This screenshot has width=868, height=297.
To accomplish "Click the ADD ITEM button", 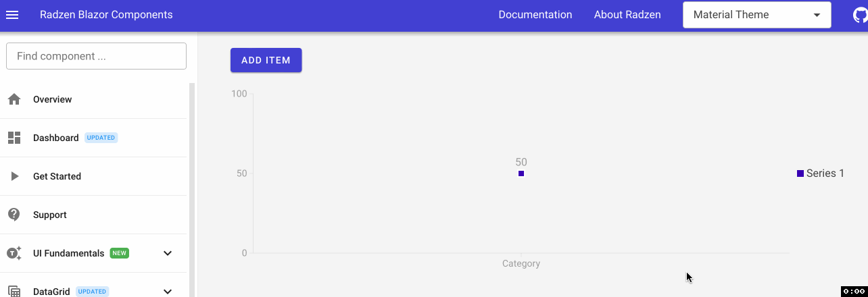I will tap(266, 60).
